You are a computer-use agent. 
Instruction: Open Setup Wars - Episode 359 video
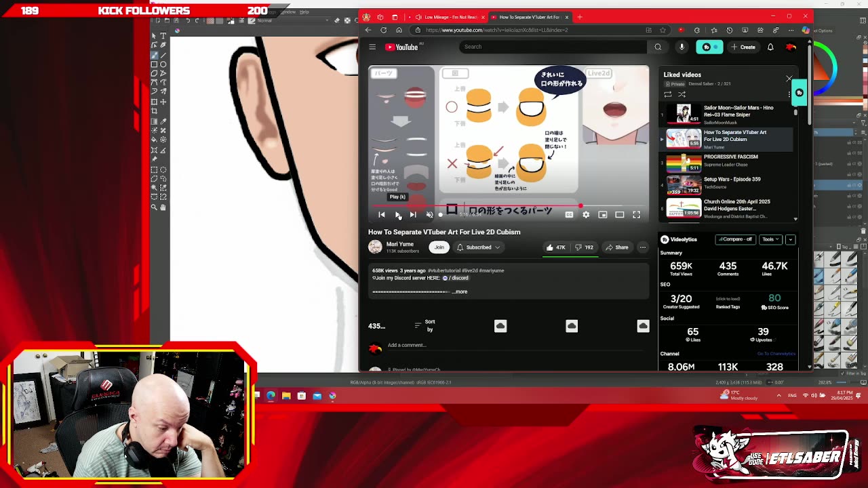tap(726, 184)
